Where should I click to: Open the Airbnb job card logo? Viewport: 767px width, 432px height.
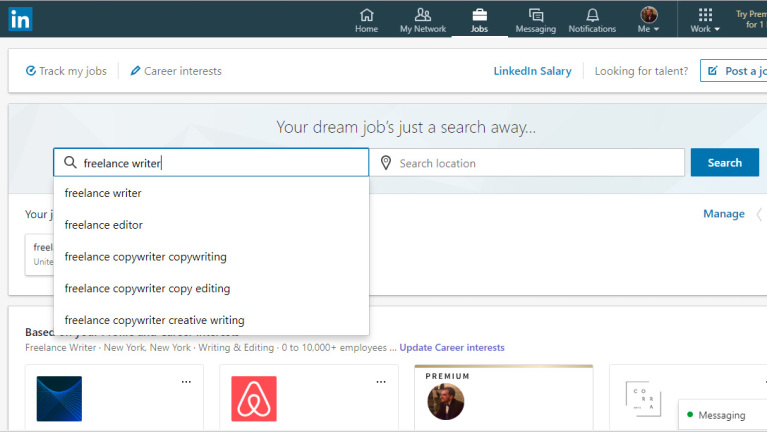[254, 399]
